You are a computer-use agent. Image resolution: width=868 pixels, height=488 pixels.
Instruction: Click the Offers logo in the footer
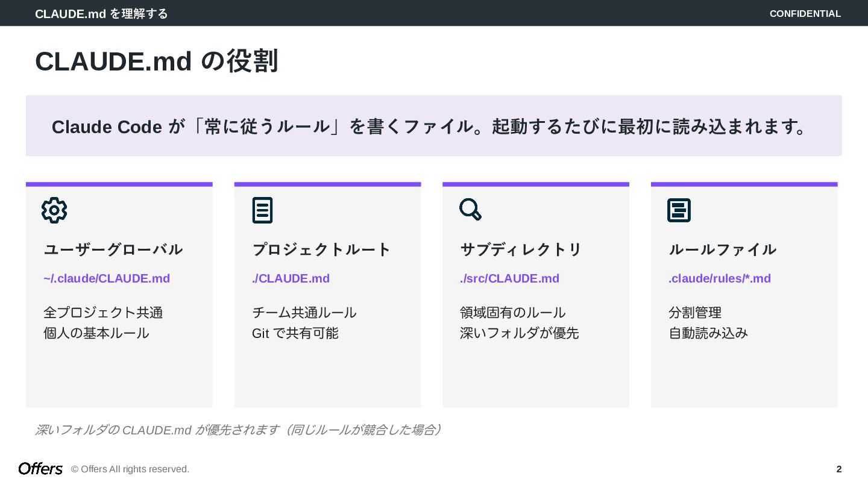point(40,469)
